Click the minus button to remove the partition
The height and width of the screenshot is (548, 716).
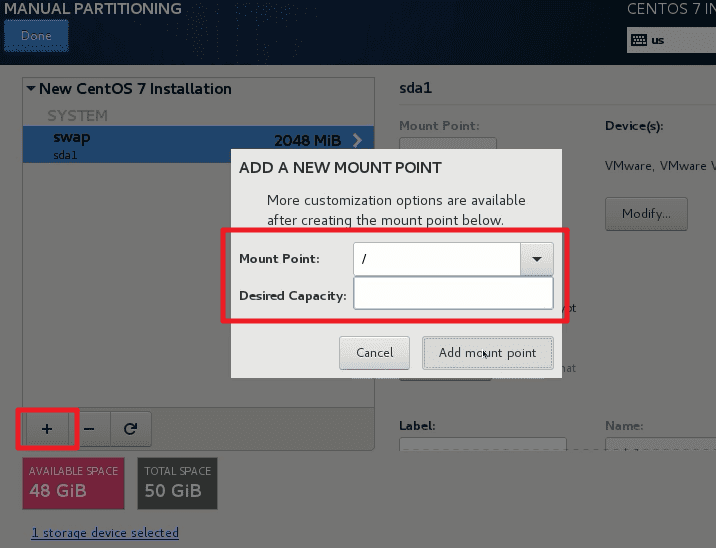pos(90,429)
